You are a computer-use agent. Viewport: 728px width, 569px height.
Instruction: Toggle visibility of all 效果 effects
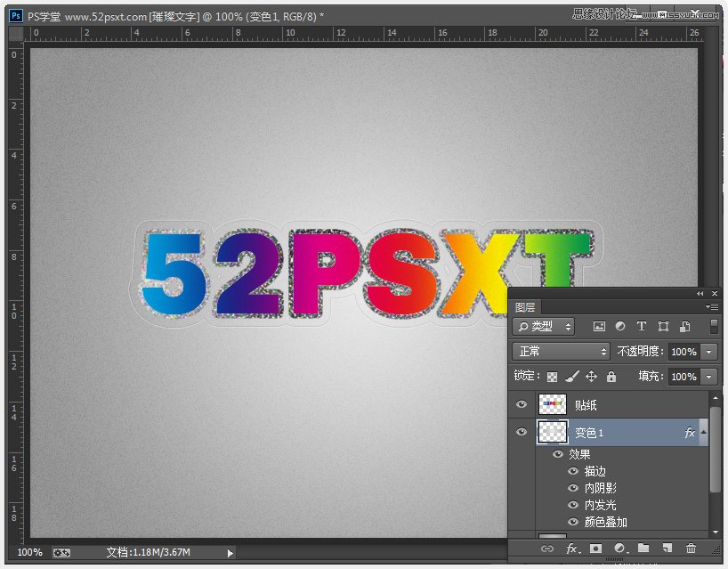558,454
